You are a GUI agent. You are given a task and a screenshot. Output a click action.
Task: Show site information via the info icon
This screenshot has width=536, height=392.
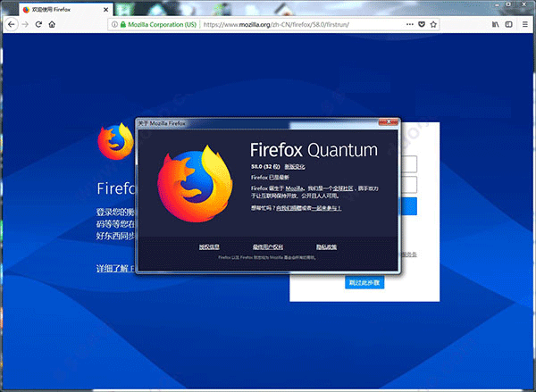[115, 25]
